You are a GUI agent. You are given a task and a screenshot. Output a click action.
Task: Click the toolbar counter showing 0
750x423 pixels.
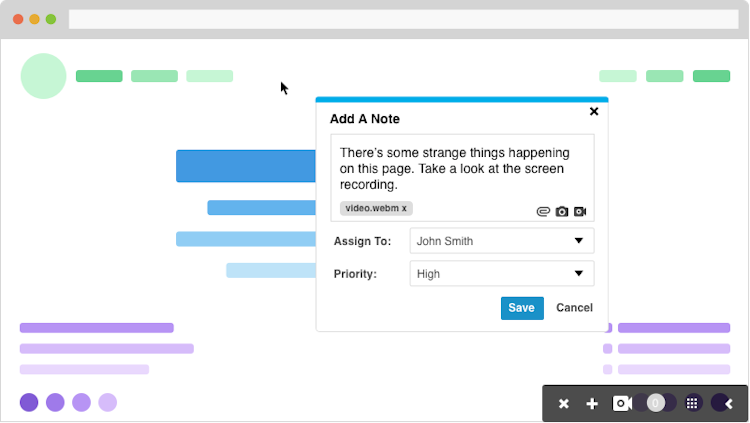(656, 403)
